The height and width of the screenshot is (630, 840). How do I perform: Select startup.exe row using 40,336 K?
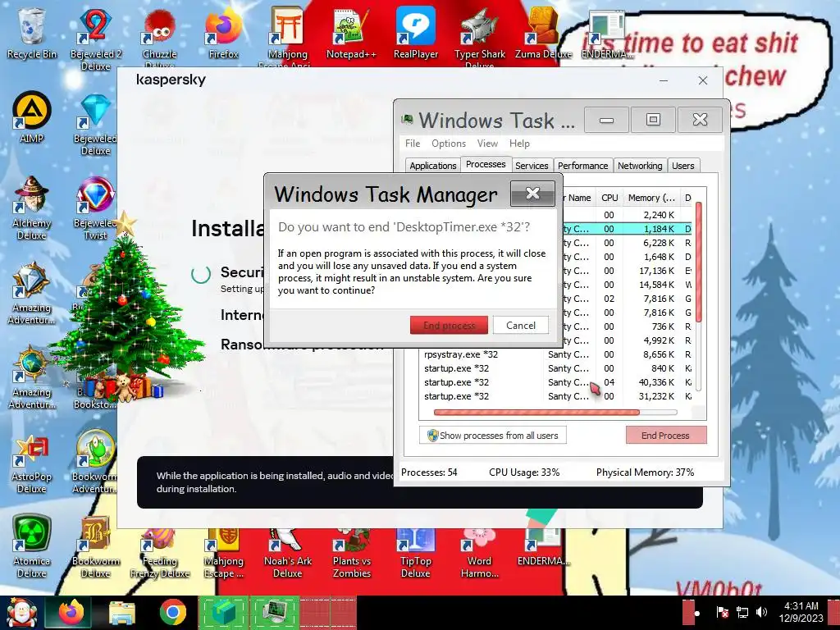(x=557, y=382)
